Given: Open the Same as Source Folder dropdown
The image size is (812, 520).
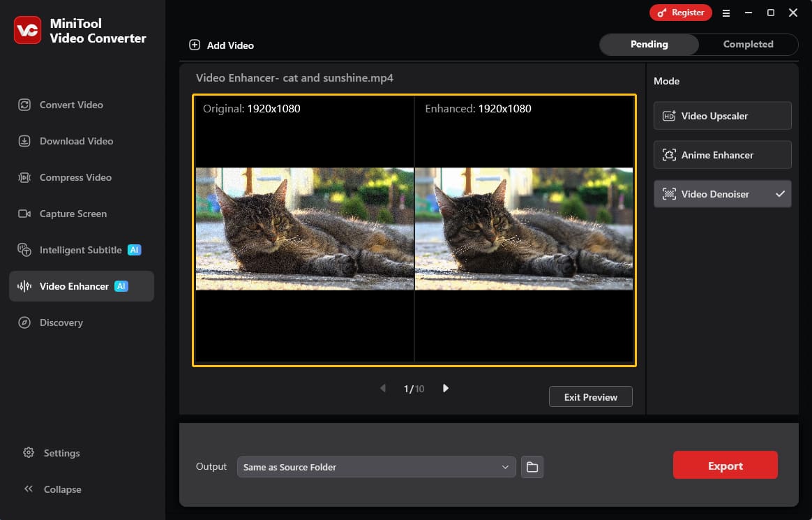Looking at the screenshot, I should (x=376, y=467).
